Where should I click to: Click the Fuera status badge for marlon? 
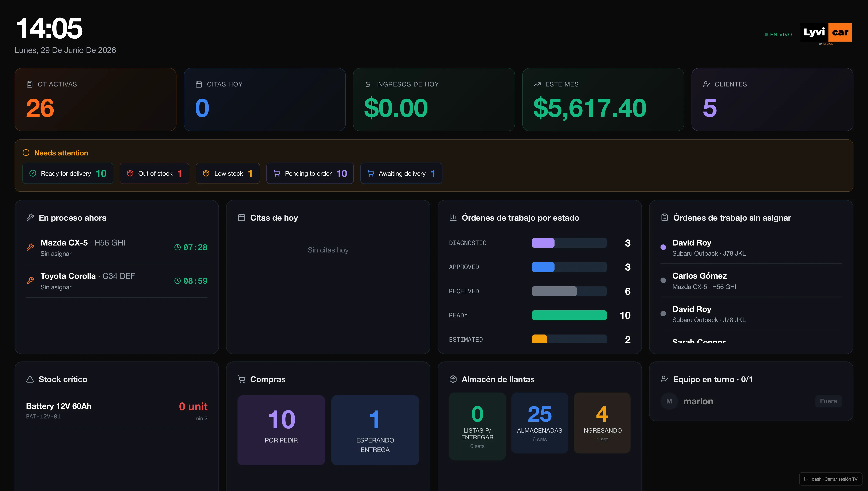828,401
